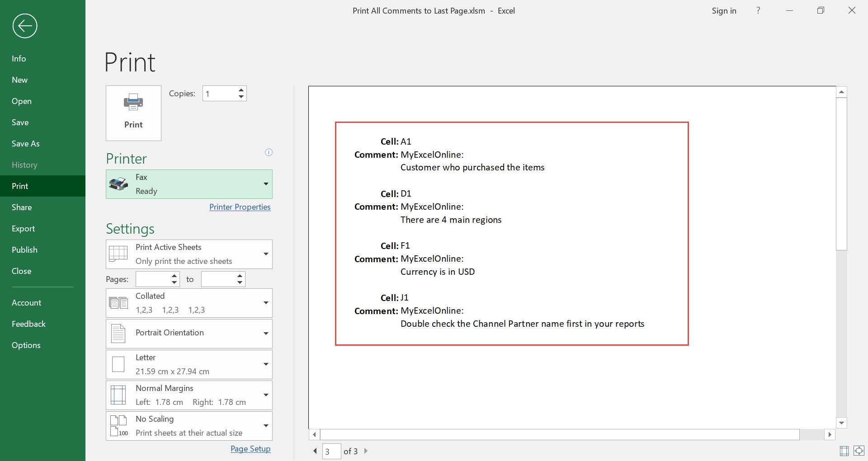
Task: Click the back arrow circle icon
Action: pos(25,26)
